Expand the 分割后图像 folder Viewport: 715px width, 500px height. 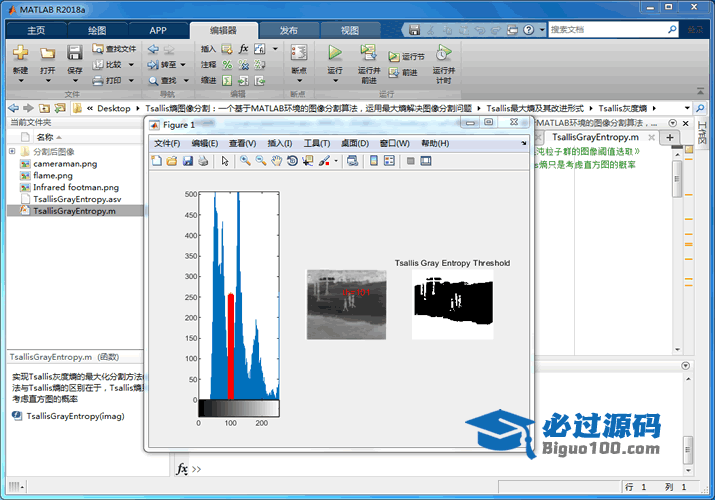tap(12, 151)
